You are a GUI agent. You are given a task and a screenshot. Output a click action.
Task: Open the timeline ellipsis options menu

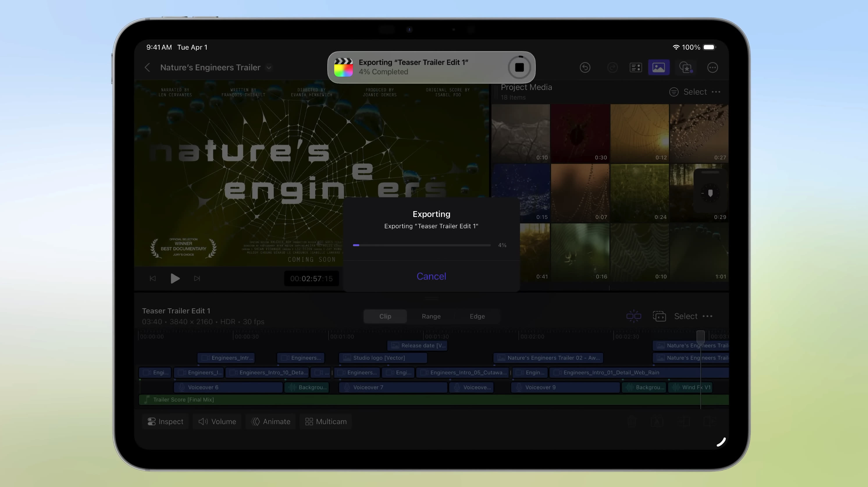[x=707, y=316]
